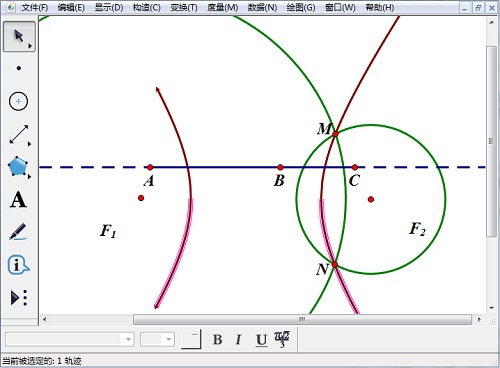Expand Arrow tool variants flyout triangle
The height and width of the screenshot is (368, 500).
click(30, 46)
